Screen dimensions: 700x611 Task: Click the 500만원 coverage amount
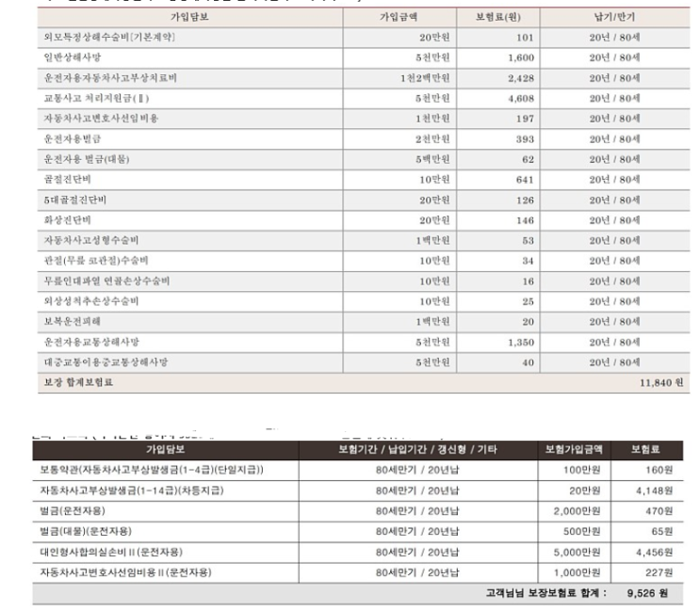581,532
